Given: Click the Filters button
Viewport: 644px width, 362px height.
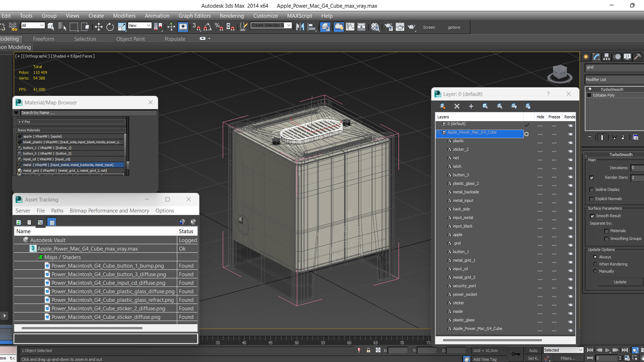Looking at the screenshot, I should pyautogui.click(x=568, y=359).
